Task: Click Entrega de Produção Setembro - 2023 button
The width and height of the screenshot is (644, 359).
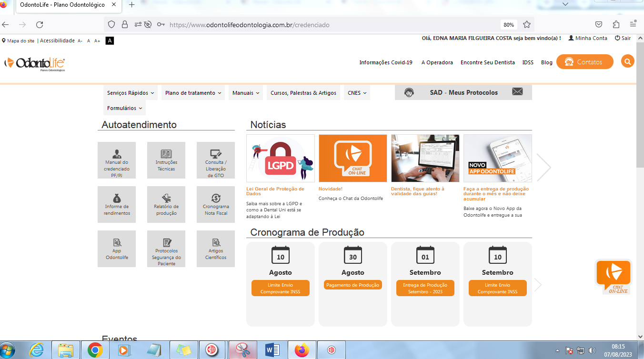Action: coord(425,288)
